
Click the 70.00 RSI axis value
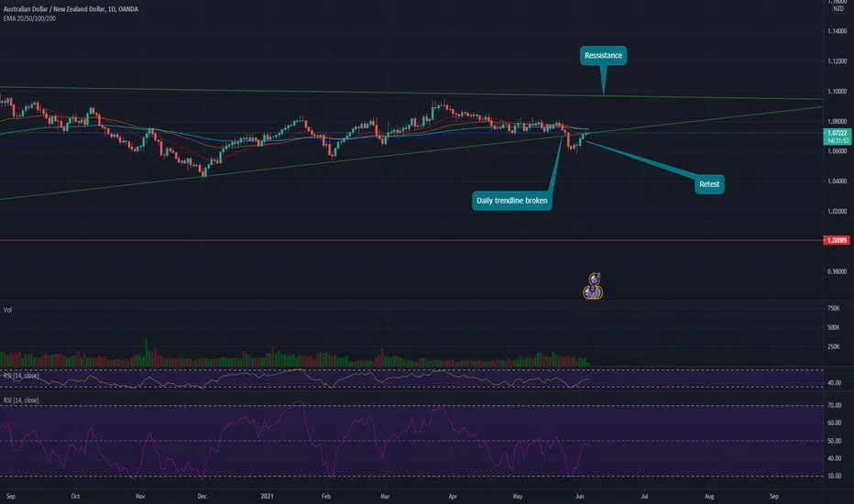coord(835,405)
